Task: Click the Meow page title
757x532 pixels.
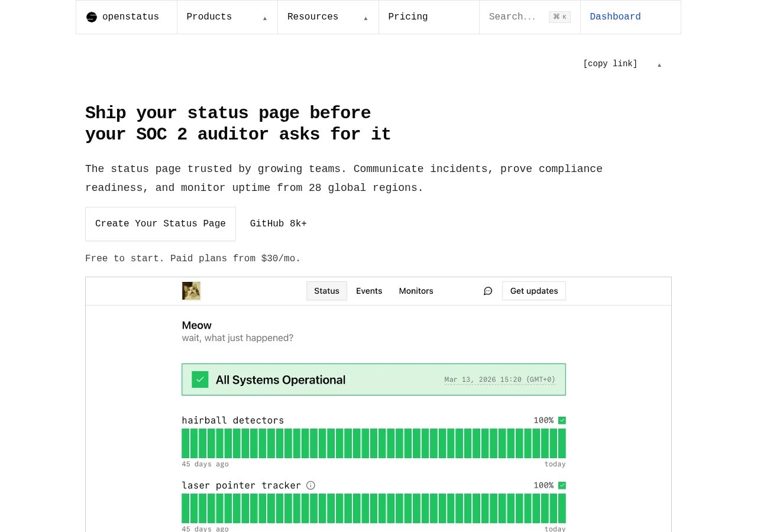Action: click(x=197, y=325)
